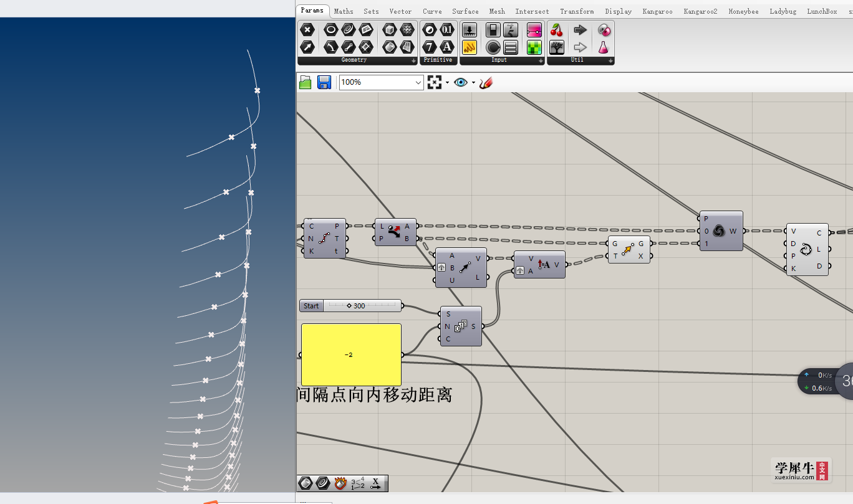Click the Start slider name label
This screenshot has width=853, height=504.
coord(311,306)
